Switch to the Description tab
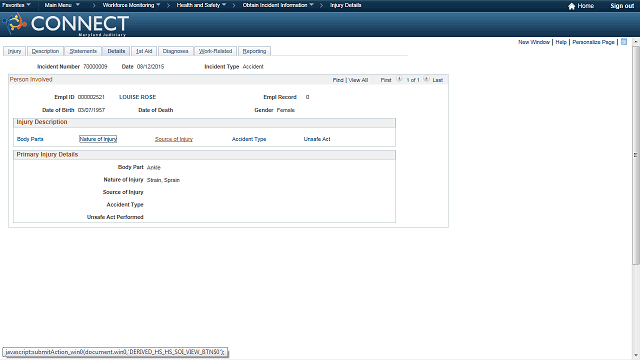The width and height of the screenshot is (640, 360). click(x=45, y=51)
